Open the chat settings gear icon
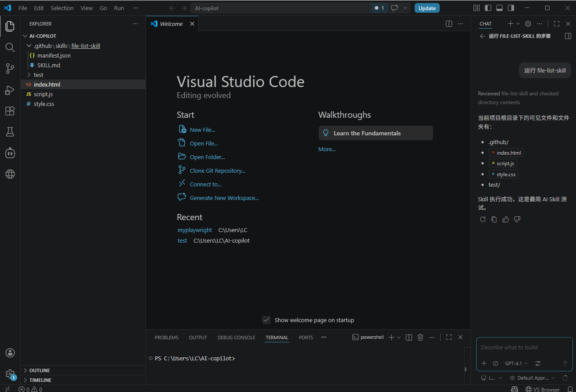This screenshot has height=392, width=576. [x=528, y=24]
